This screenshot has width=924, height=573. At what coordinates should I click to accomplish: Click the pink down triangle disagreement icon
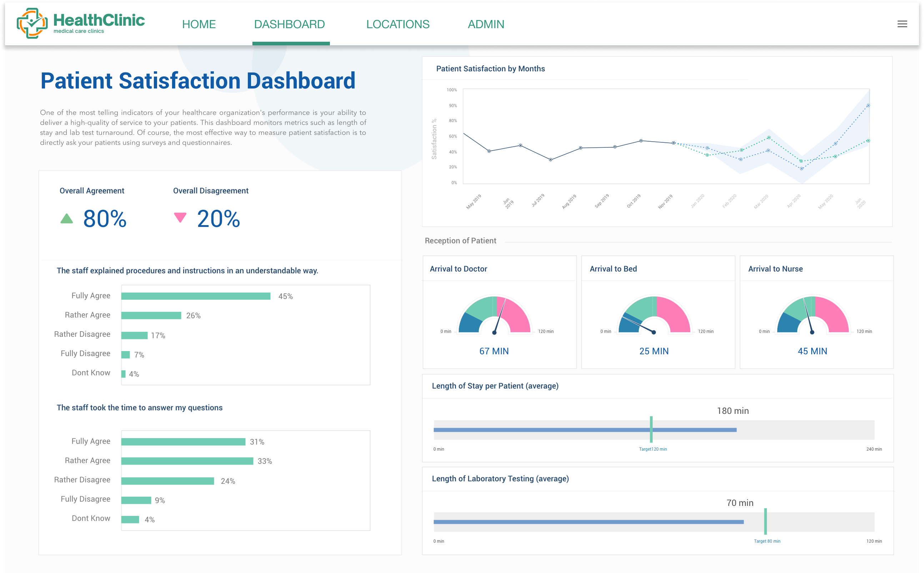(x=180, y=217)
